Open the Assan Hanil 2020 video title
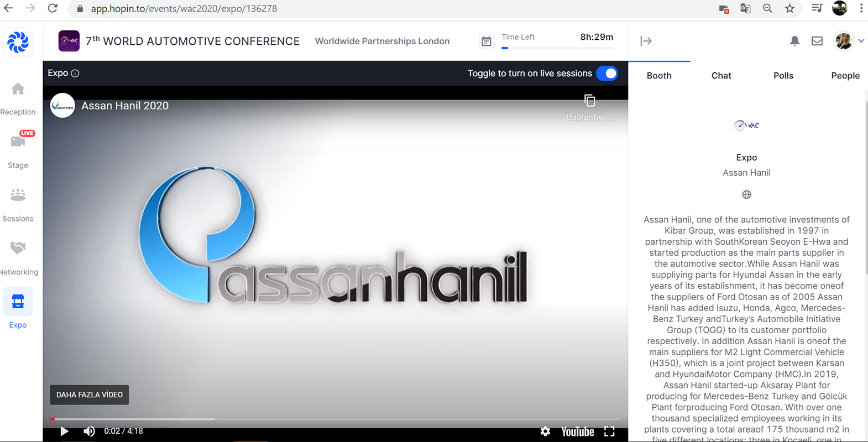Image resolution: width=868 pixels, height=442 pixels. click(125, 106)
